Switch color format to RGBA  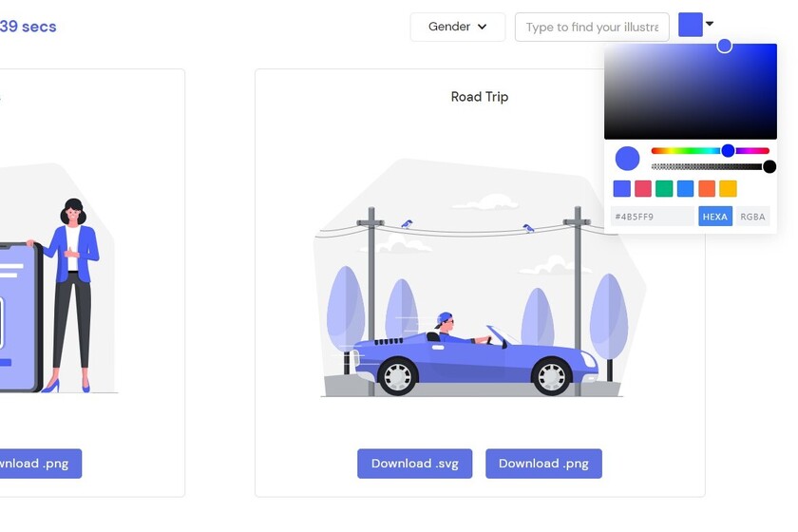(x=752, y=217)
